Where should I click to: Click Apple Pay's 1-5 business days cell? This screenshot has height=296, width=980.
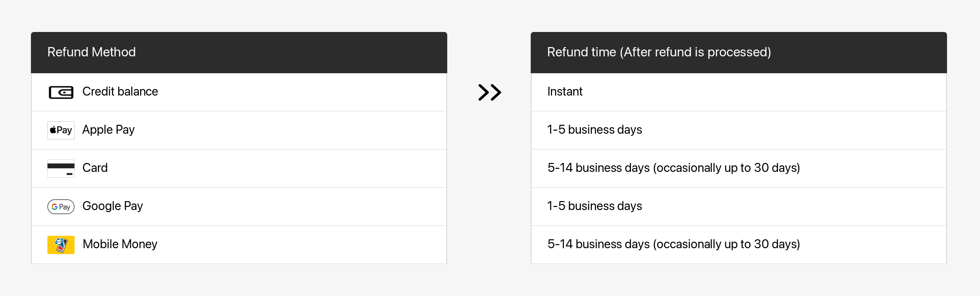click(739, 130)
